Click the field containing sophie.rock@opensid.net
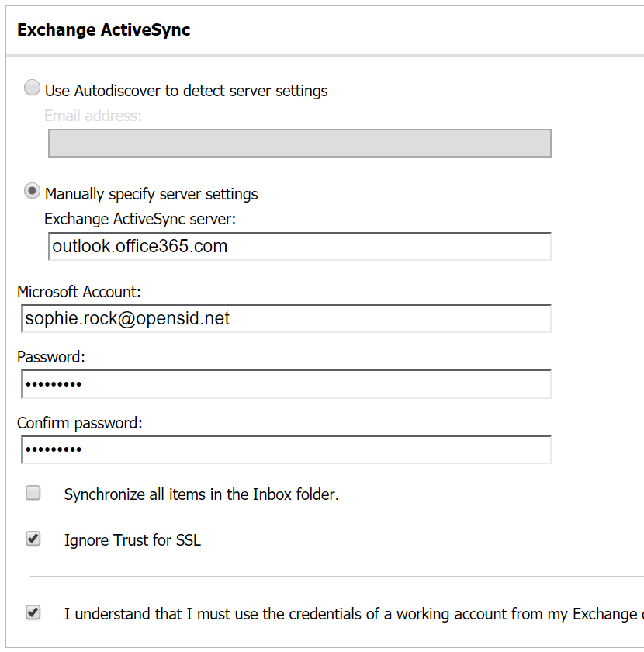This screenshot has height=652, width=644. click(x=284, y=319)
